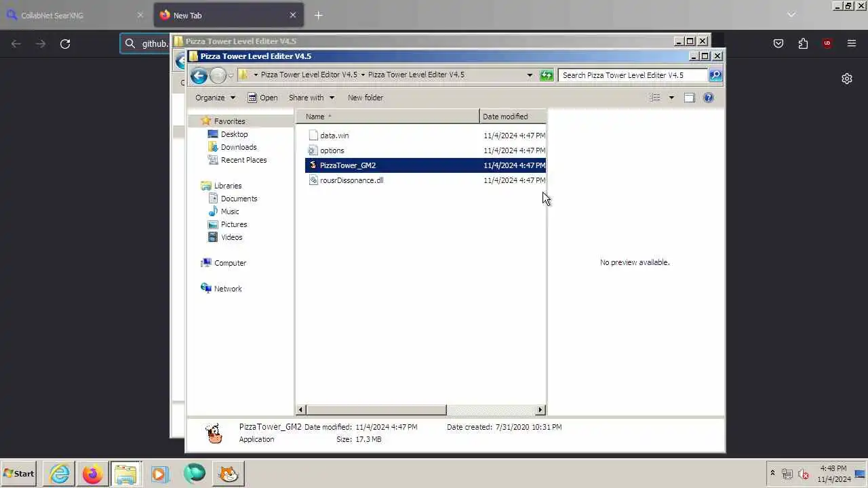Sort by the Name column header
The image size is (868, 488).
[x=387, y=117]
